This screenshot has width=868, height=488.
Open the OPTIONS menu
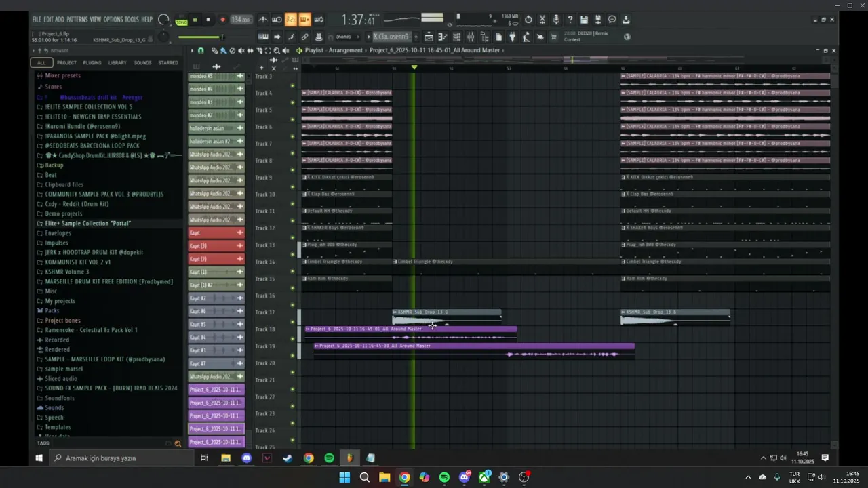click(x=113, y=19)
